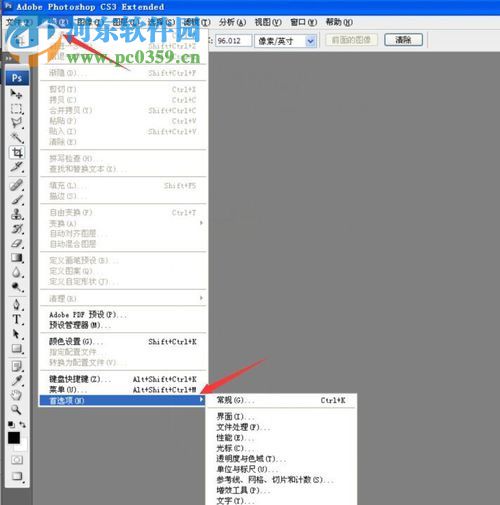
Task: Select the Crop tool
Action: click(17, 152)
